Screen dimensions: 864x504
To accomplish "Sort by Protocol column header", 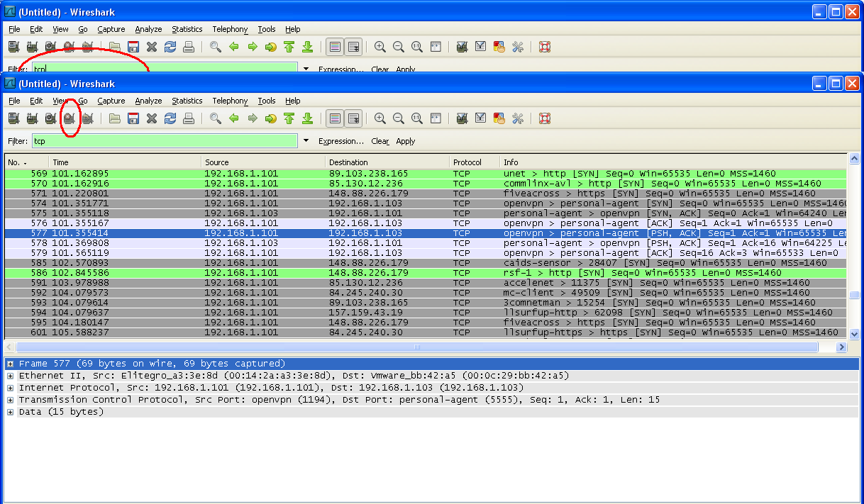I will [x=475, y=162].
